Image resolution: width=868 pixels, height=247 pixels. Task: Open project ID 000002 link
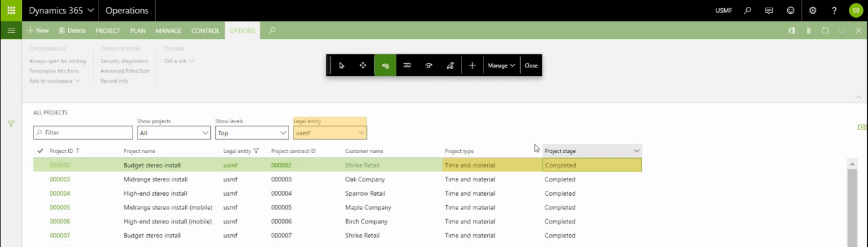click(60, 166)
